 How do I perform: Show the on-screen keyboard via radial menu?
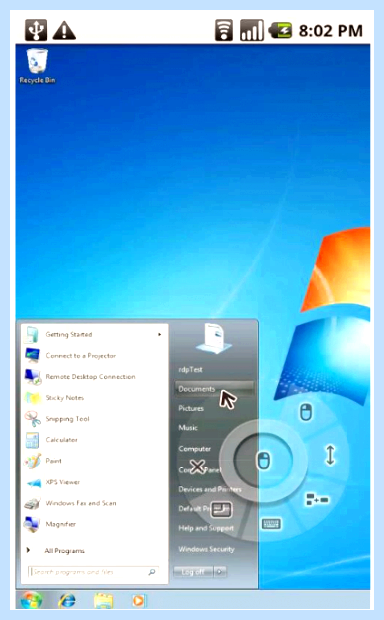[x=271, y=524]
